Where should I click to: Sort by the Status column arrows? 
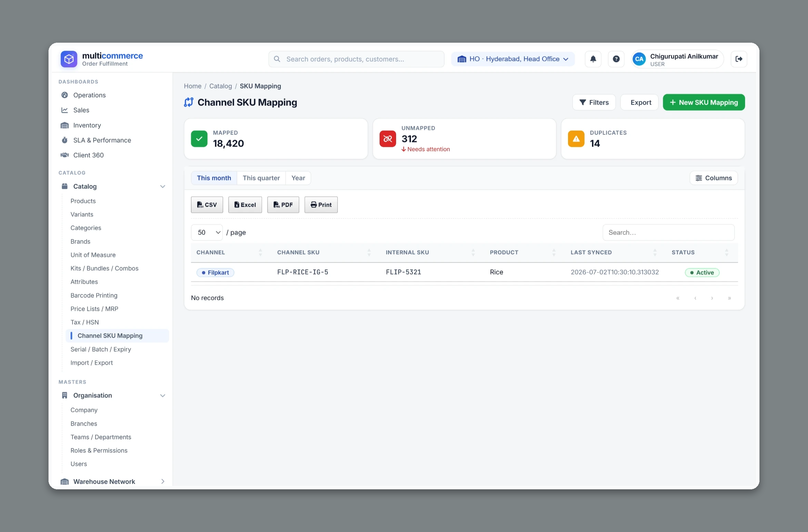pyautogui.click(x=727, y=252)
